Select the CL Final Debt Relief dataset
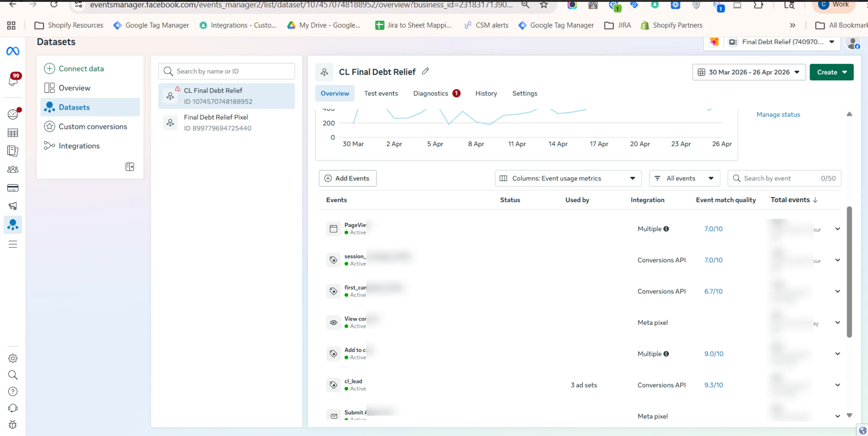868x436 pixels. (x=226, y=96)
